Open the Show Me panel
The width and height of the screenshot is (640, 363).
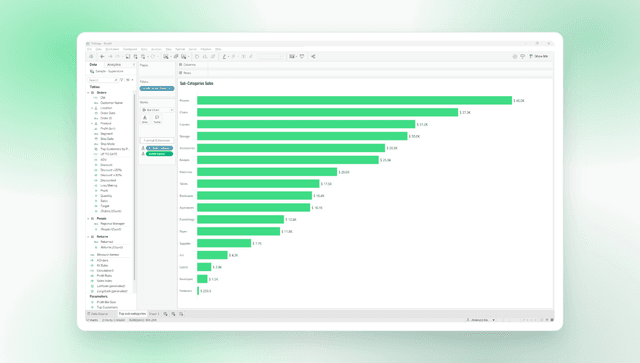pyautogui.click(x=539, y=56)
